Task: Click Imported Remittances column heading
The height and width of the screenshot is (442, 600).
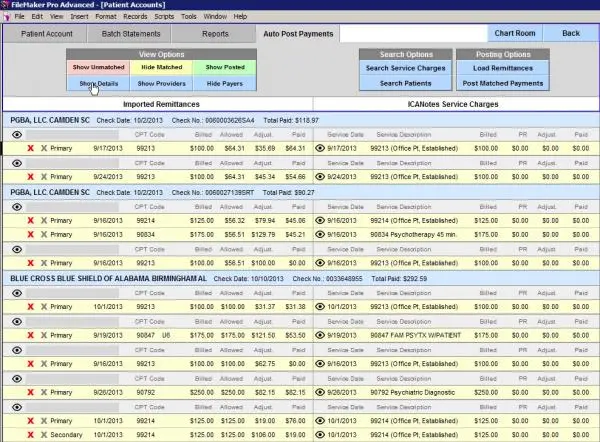Action: coord(161,104)
